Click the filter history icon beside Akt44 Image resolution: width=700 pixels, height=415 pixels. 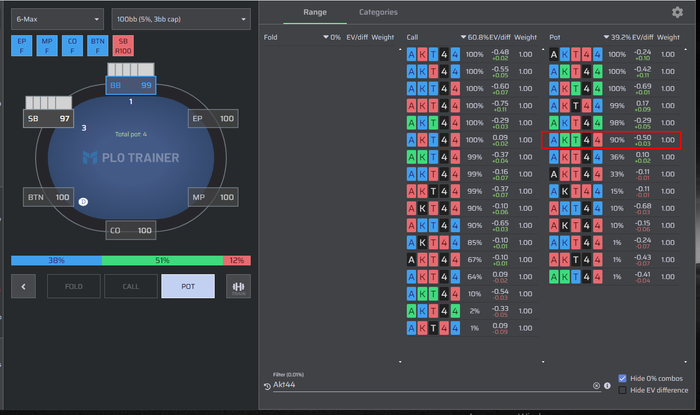pyautogui.click(x=267, y=386)
